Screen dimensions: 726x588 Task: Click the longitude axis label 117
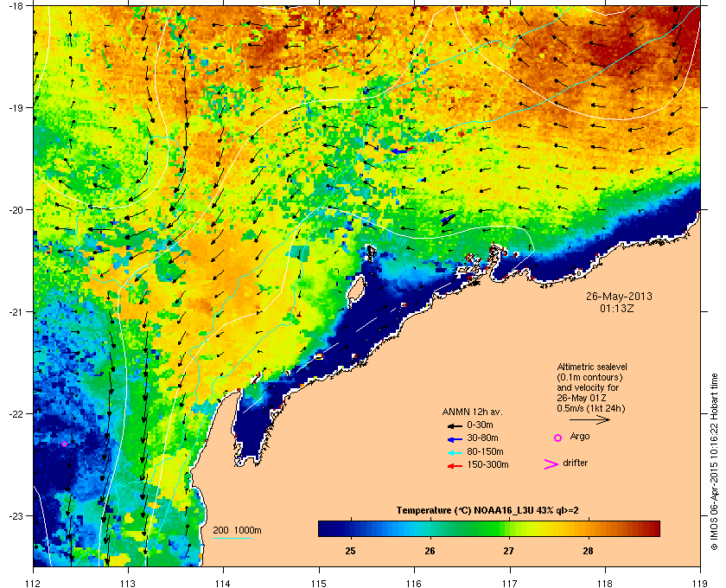pos(509,583)
